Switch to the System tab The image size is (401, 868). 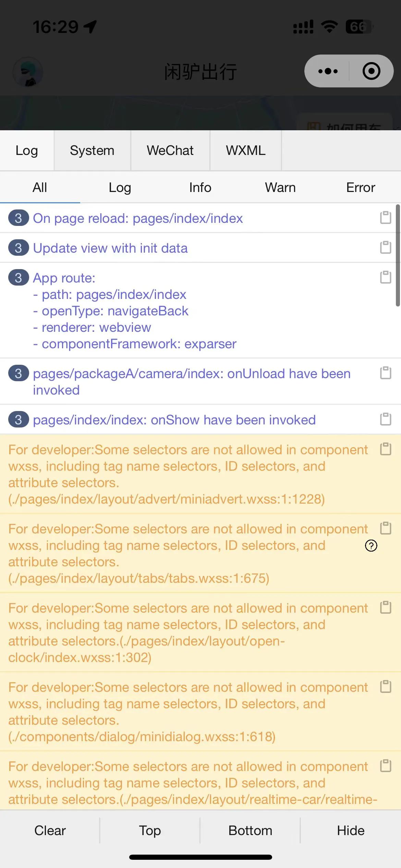[92, 150]
